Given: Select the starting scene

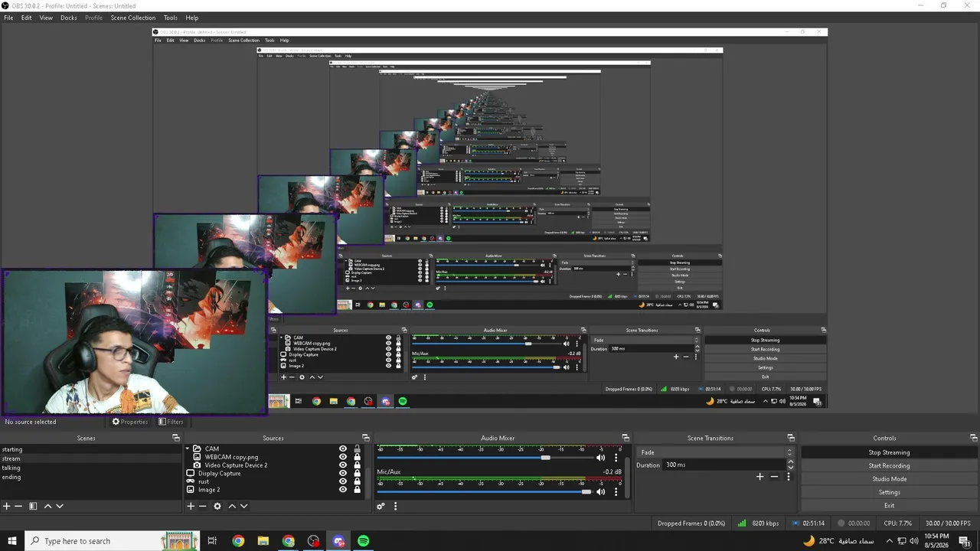Looking at the screenshot, I should (12, 449).
